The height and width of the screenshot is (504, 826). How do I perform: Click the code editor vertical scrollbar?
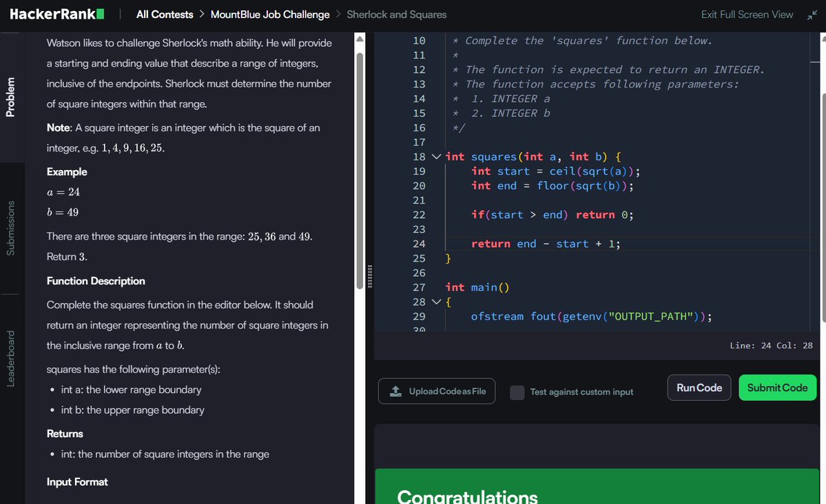823,208
